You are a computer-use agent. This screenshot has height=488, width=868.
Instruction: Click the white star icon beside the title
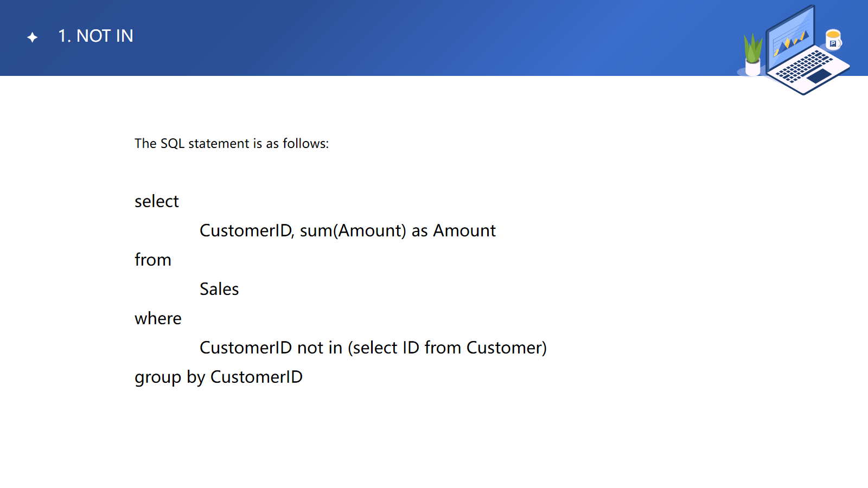coord(33,37)
